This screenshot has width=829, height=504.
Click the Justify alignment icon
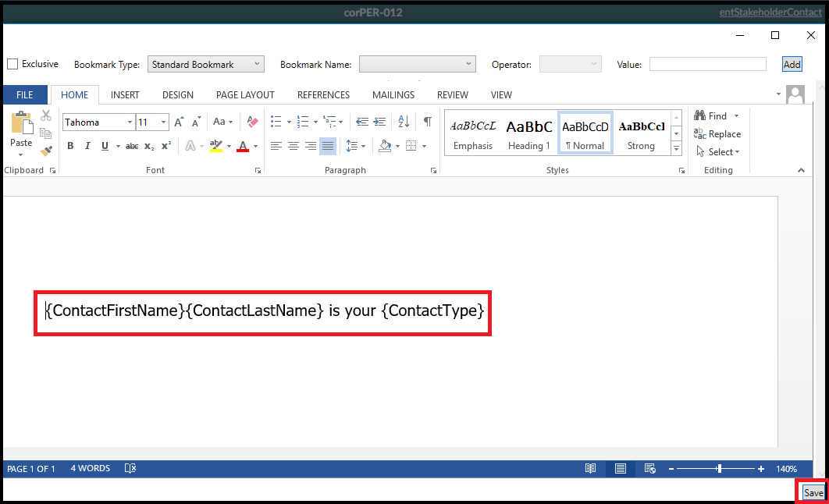coord(328,146)
